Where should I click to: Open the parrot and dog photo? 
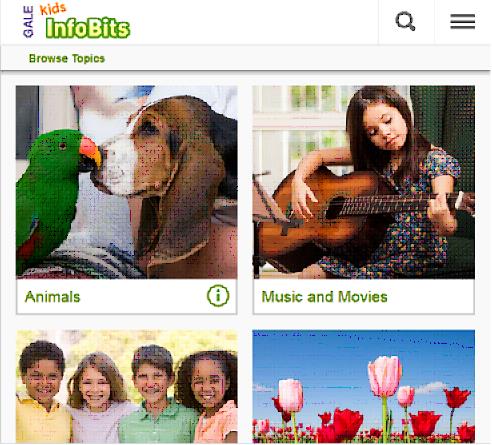click(x=127, y=182)
